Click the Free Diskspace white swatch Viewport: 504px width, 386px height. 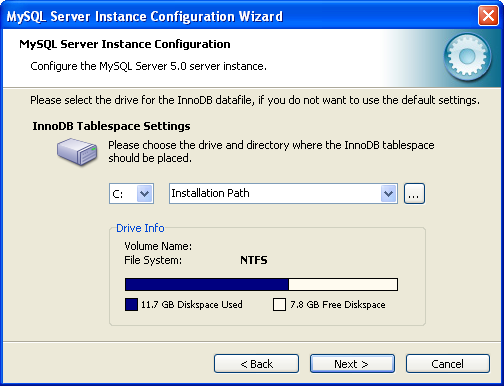(279, 304)
